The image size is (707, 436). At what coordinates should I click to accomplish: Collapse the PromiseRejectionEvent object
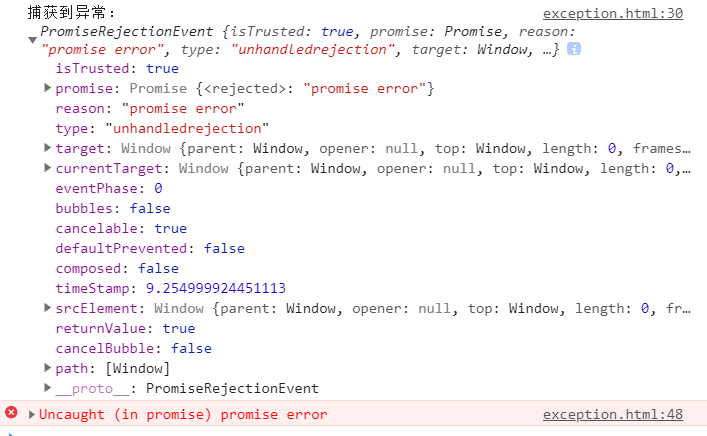click(x=32, y=40)
